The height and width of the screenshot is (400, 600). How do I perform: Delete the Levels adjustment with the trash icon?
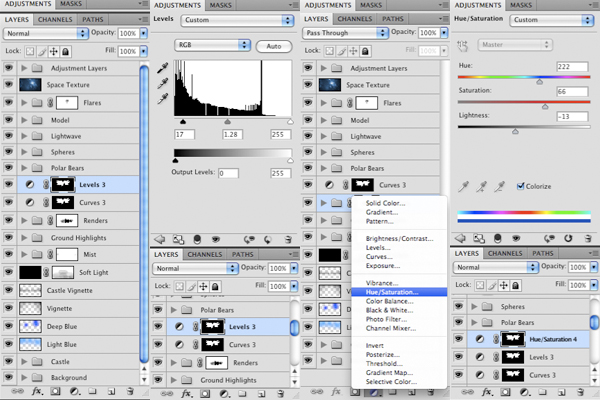288,240
